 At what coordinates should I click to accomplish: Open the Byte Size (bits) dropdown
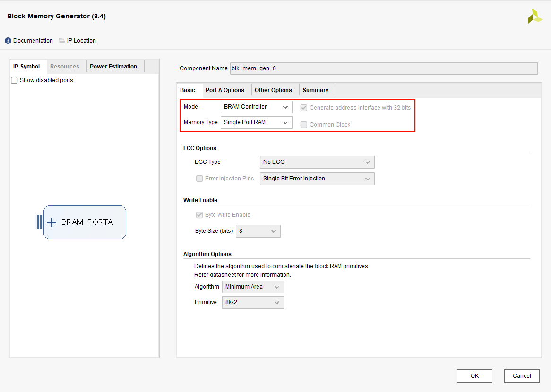258,231
